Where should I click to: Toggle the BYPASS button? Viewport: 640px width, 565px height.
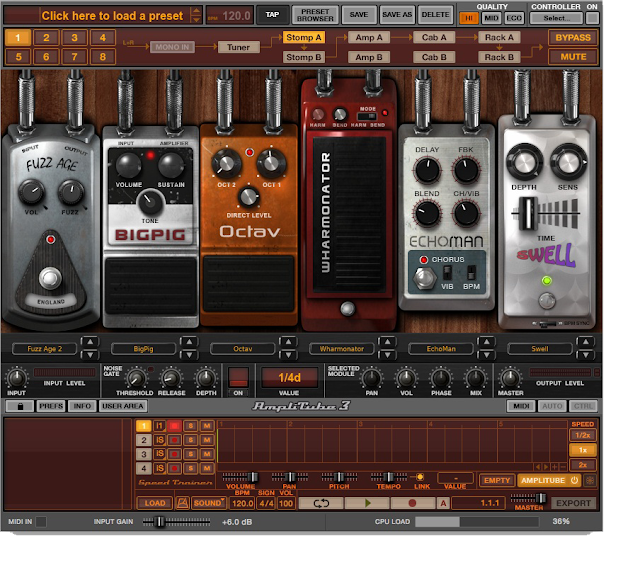point(573,38)
